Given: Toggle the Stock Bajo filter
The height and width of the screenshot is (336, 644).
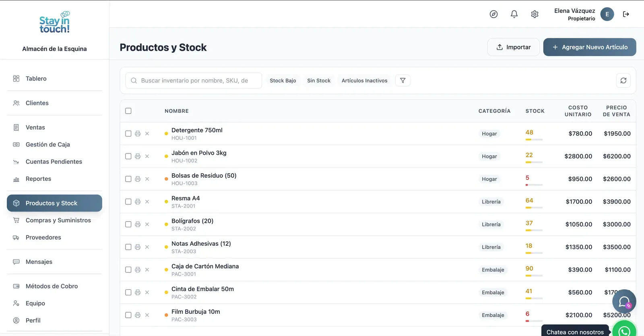Looking at the screenshot, I should pos(283,81).
